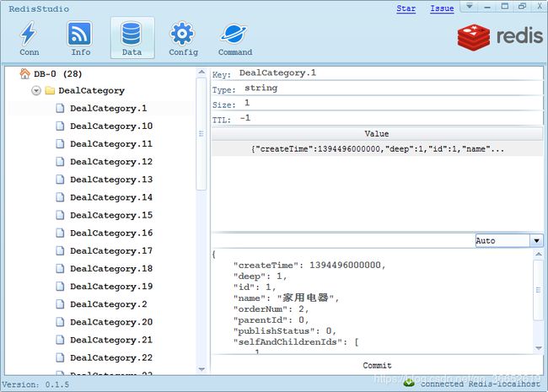Click the file icon beside DealCategory.11

[60, 144]
